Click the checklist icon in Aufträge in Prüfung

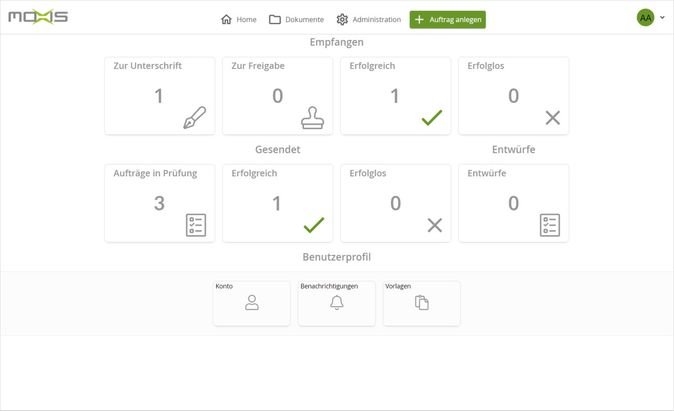(196, 225)
